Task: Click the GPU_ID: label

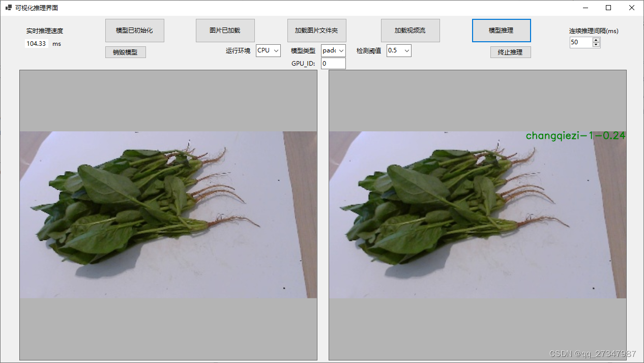Action: pos(303,64)
